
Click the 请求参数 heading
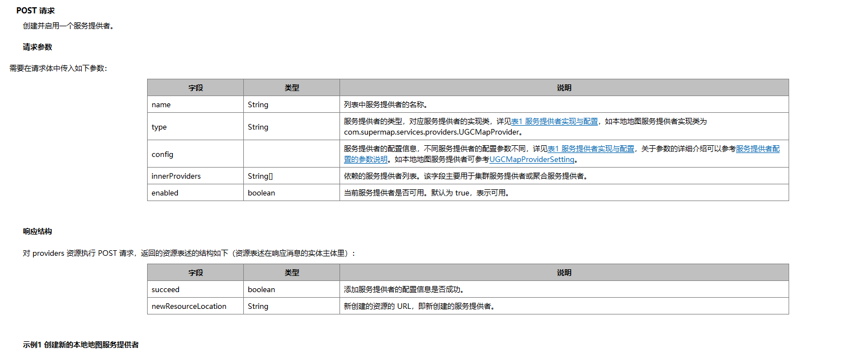[x=38, y=47]
